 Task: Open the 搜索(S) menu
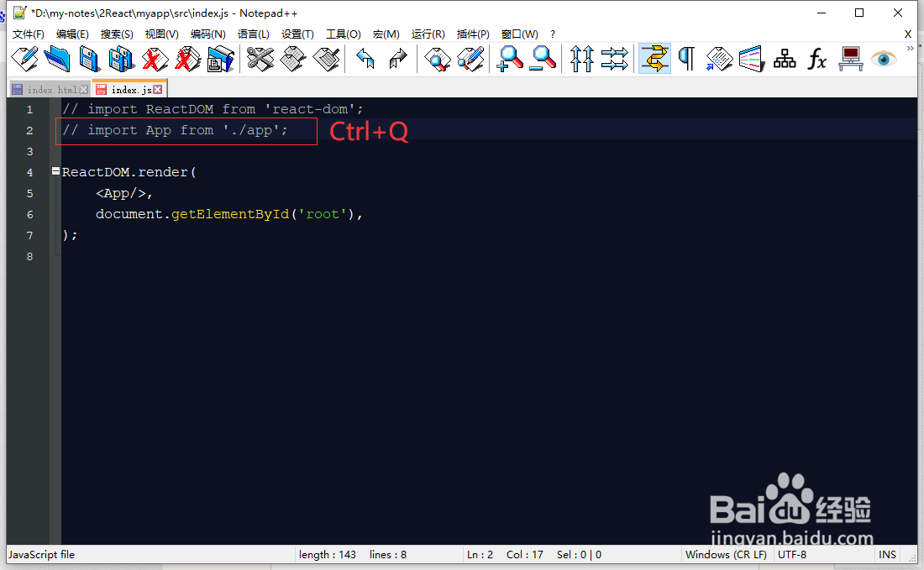tap(117, 34)
